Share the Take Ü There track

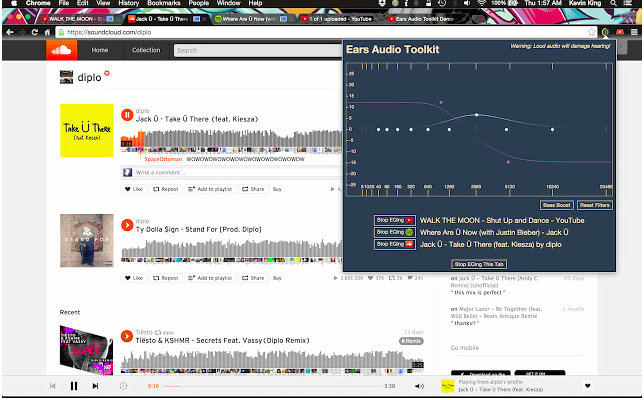[253, 189]
